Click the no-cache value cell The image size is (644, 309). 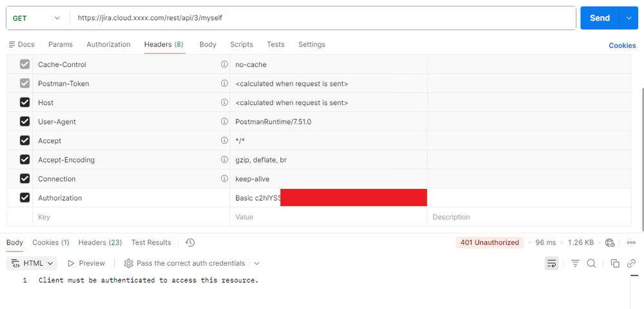(328, 65)
